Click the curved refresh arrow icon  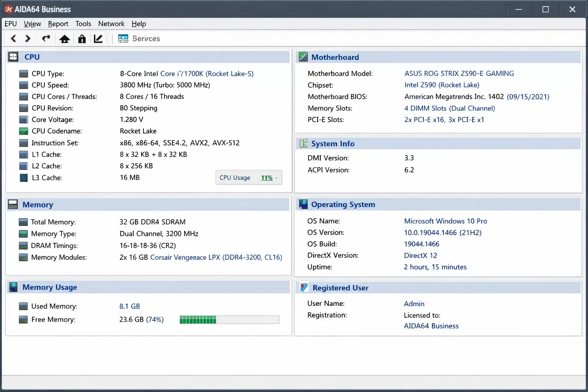pos(46,39)
